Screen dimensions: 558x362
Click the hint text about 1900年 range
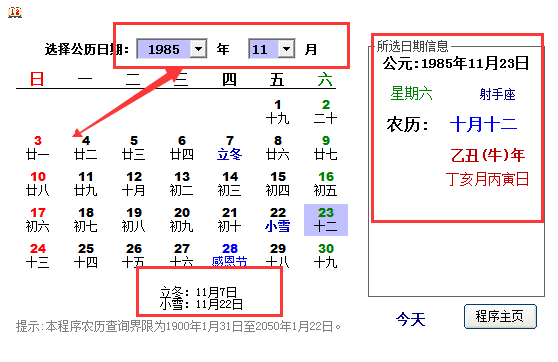pyautogui.click(x=179, y=326)
